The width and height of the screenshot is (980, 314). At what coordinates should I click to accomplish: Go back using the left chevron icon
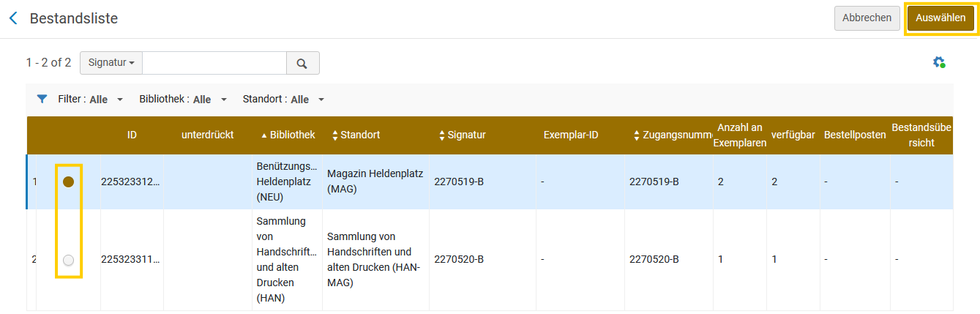(13, 18)
